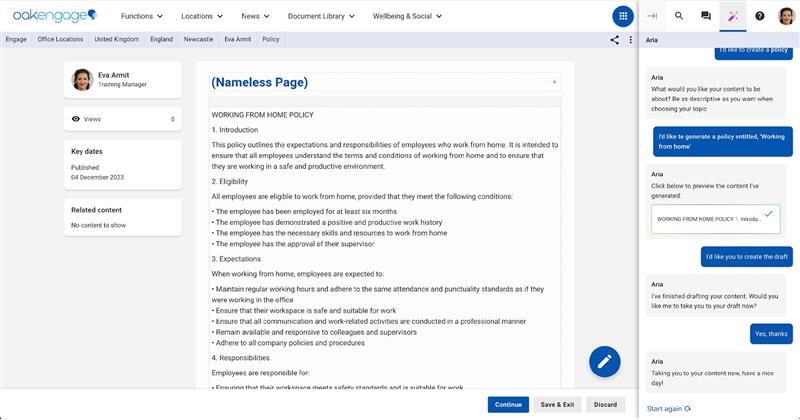Viewport: 800px width, 420px height.
Task: Click the 'Working from home' policy request message
Action: pyautogui.click(x=722, y=141)
